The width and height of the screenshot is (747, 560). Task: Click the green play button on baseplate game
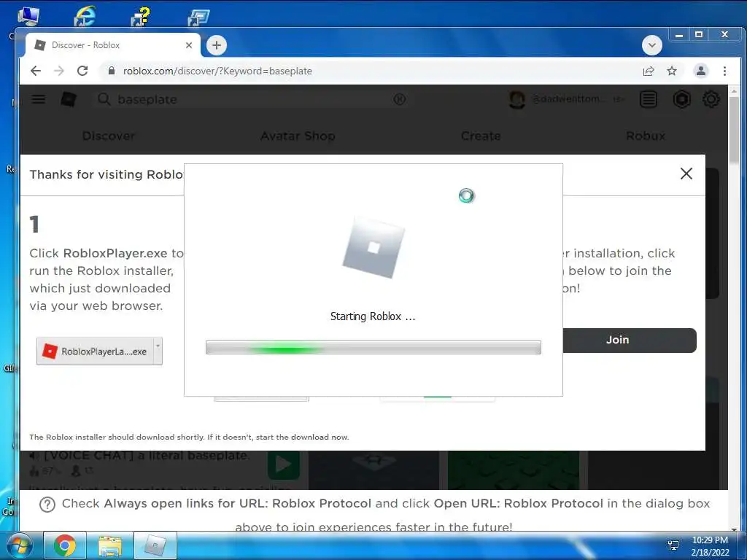[284, 464]
